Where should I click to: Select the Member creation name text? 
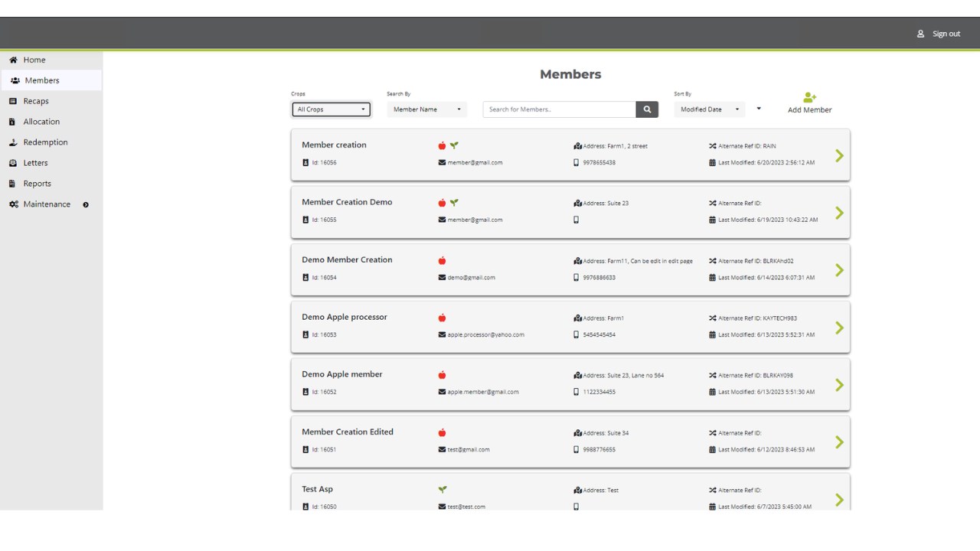click(x=334, y=145)
